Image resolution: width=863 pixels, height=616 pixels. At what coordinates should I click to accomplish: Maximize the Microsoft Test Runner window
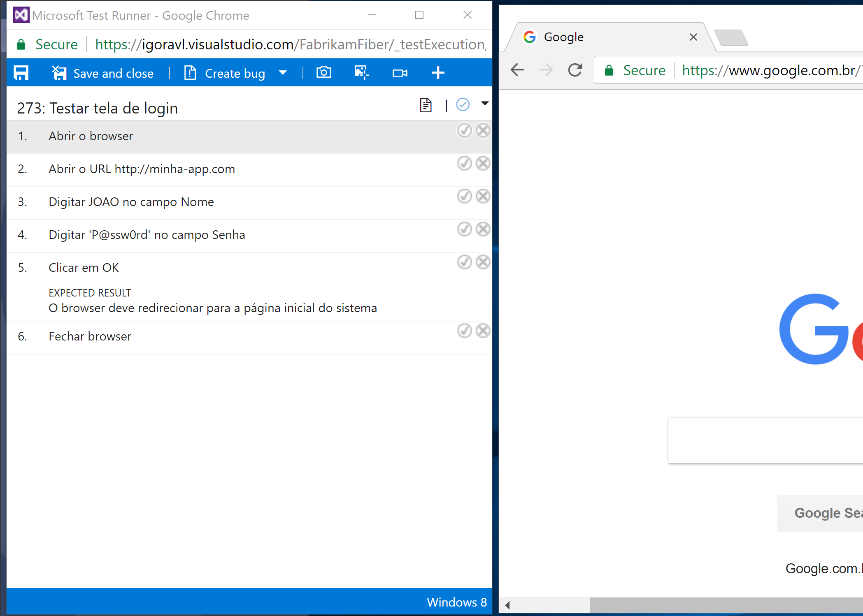click(x=419, y=15)
